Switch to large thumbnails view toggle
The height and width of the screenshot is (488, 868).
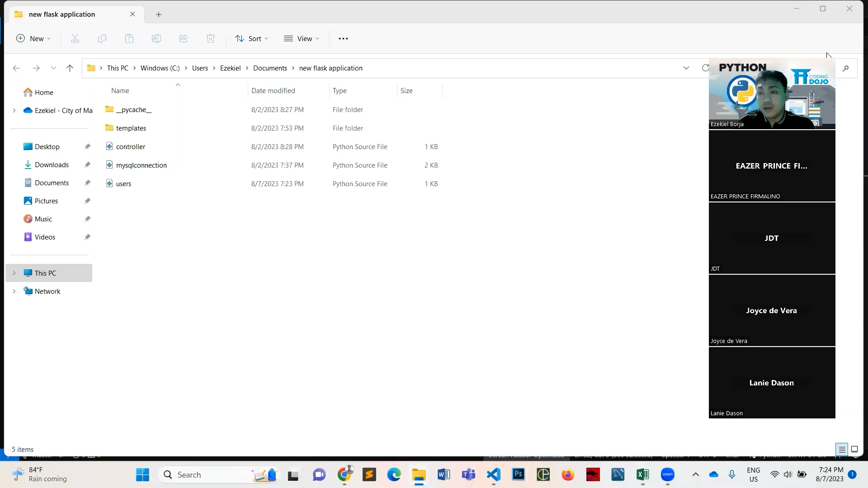click(854, 449)
